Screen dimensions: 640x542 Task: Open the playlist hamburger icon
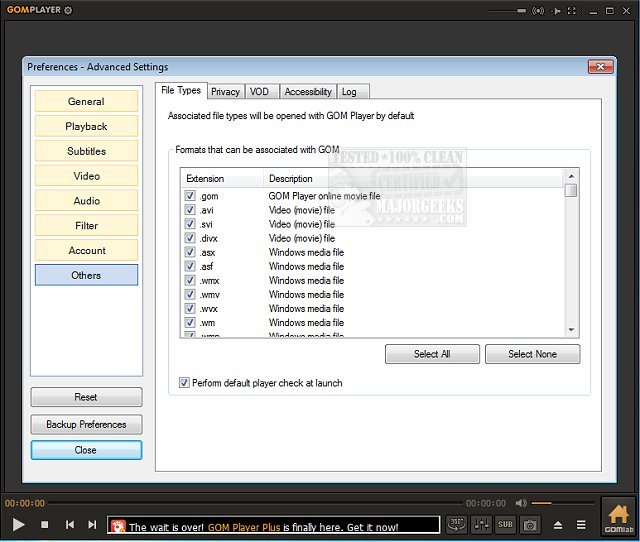pos(581,525)
